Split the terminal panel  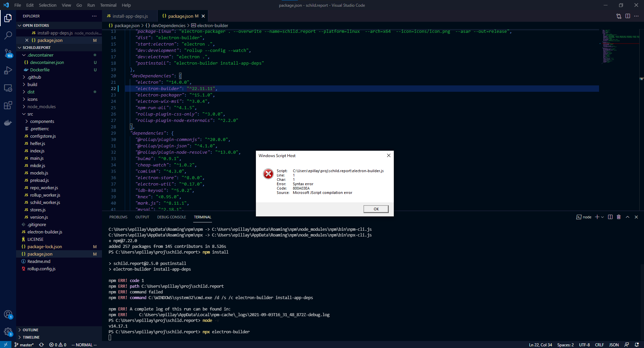coord(610,217)
